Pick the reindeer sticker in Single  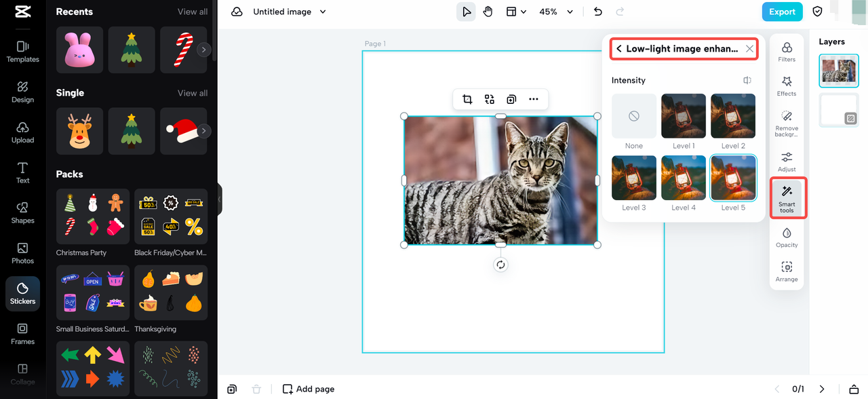coord(79,131)
